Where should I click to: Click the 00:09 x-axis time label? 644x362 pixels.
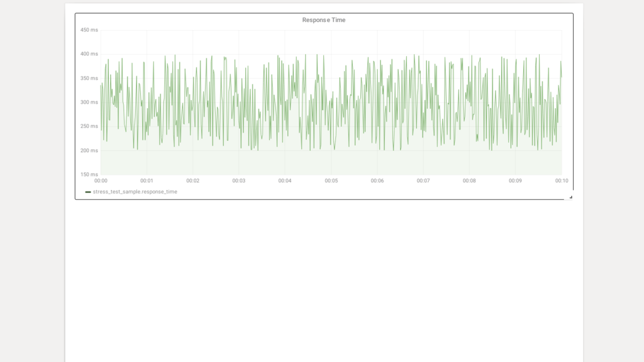pos(515,180)
